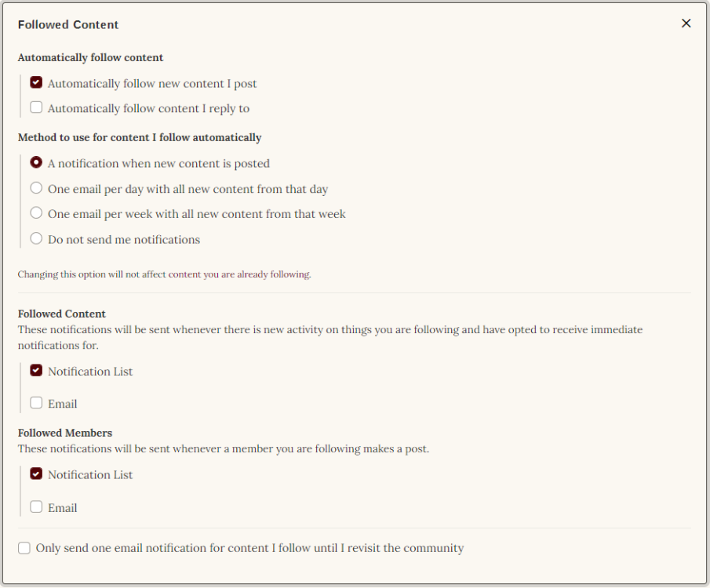Uncheck Notification List under Followed Members
710x588 pixels.
coord(36,474)
